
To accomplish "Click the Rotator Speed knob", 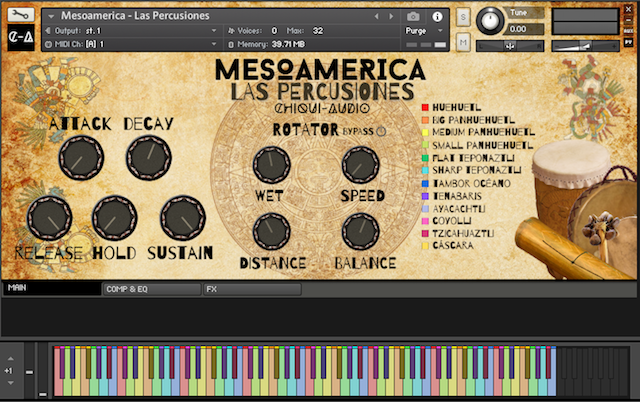I will [360, 166].
